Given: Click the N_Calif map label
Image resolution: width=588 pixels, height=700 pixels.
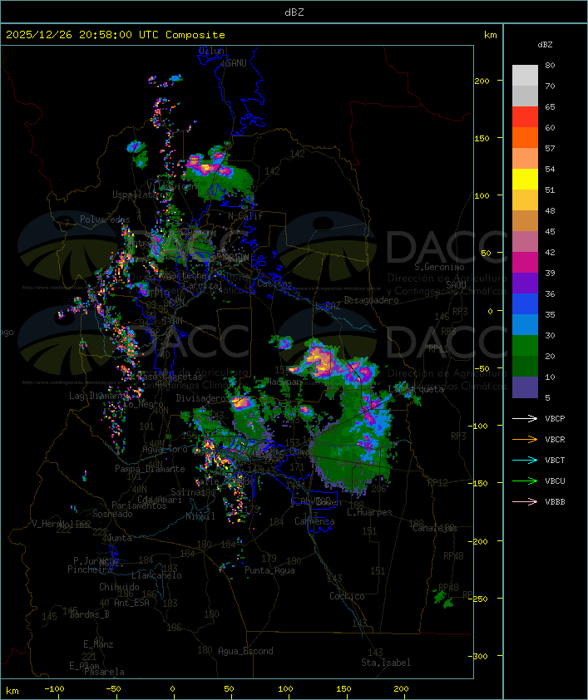Looking at the screenshot, I should (x=245, y=216).
